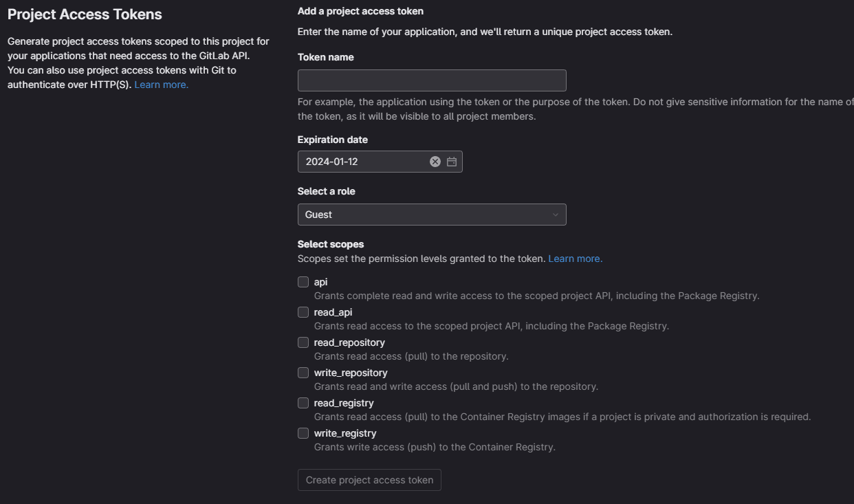The width and height of the screenshot is (854, 504).
Task: Expand the role dropdown chevron
Action: point(555,215)
